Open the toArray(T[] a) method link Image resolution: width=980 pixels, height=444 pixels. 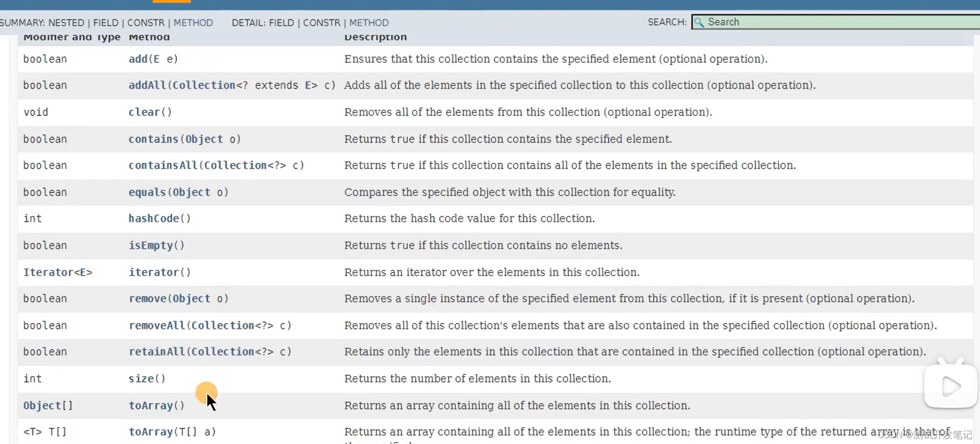click(x=151, y=432)
